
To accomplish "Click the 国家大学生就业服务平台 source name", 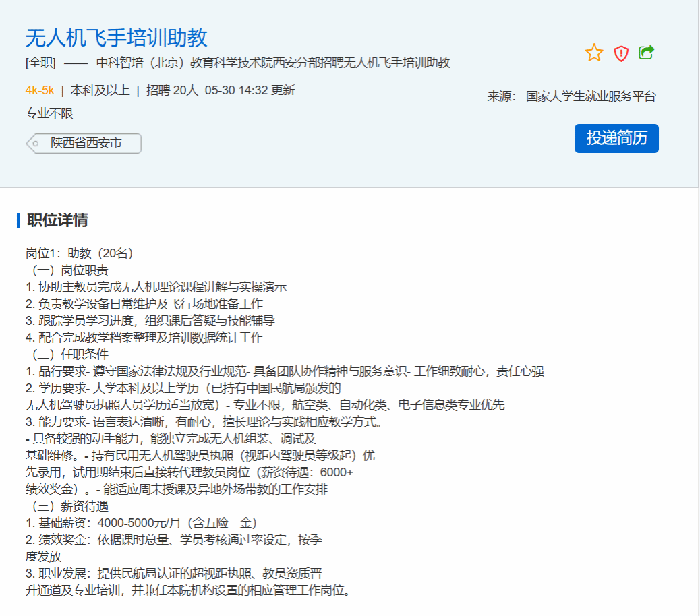I will tap(591, 96).
